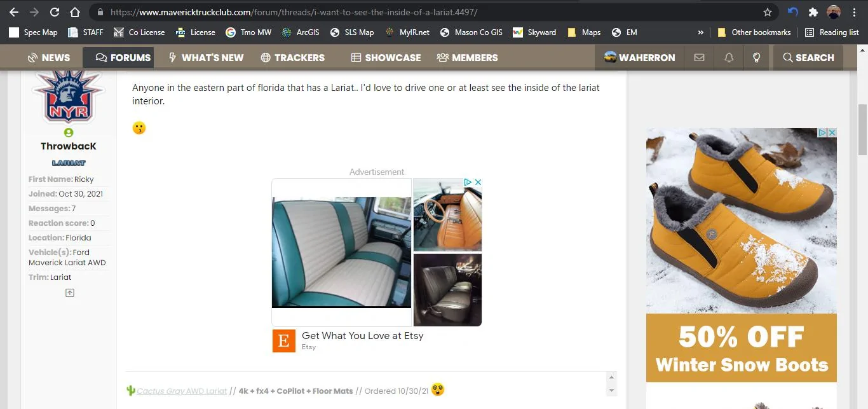The image size is (868, 409).
Task: Close the Etsy advertisement X
Action: point(478,182)
